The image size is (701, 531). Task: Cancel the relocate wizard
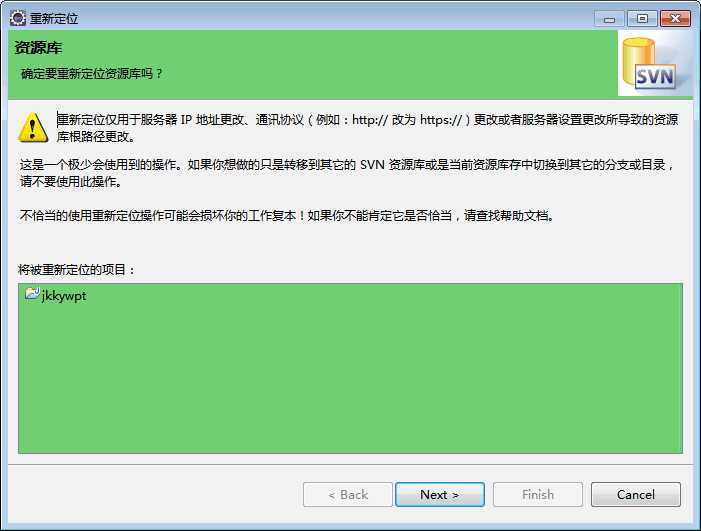click(x=636, y=494)
